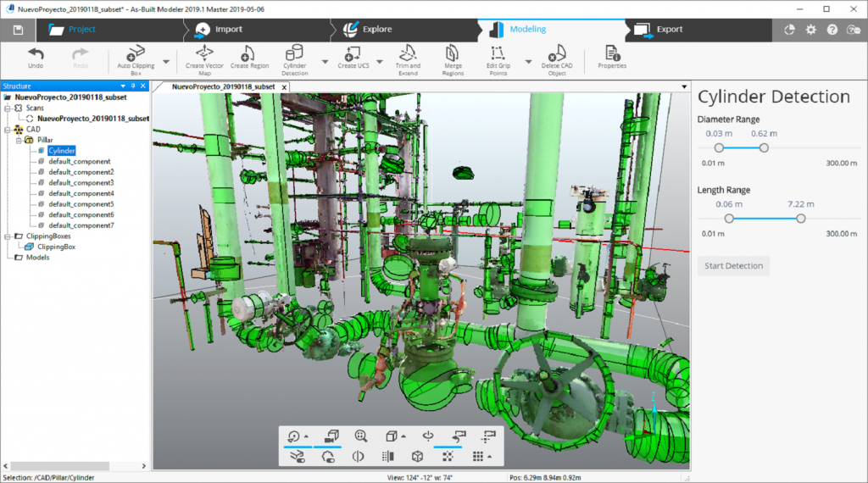
Task: Click the selection box with dotted cursor icon
Action: pos(488,436)
